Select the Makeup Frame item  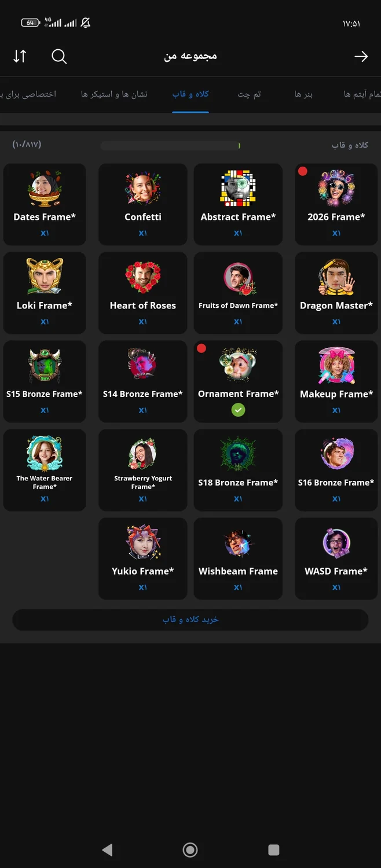[x=336, y=381]
